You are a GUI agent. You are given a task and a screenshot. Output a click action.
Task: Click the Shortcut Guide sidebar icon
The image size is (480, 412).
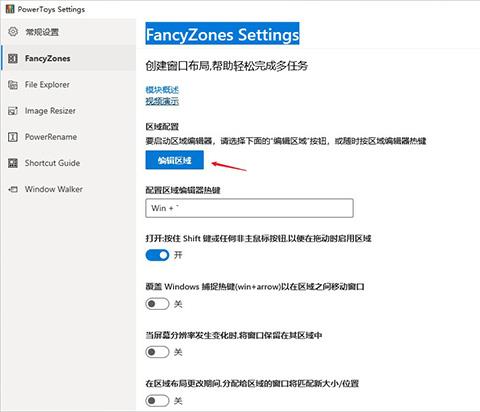coord(13,163)
